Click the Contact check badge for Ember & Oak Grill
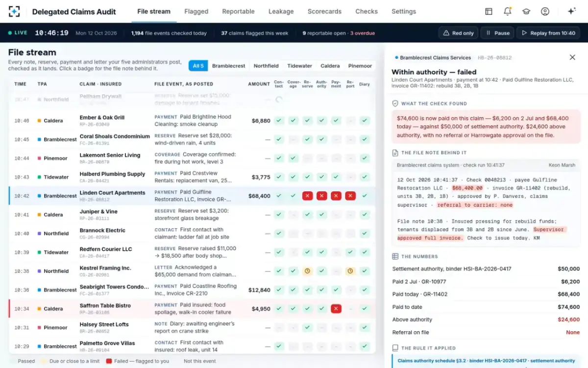Image resolution: width=588 pixels, height=368 pixels. 279,121
